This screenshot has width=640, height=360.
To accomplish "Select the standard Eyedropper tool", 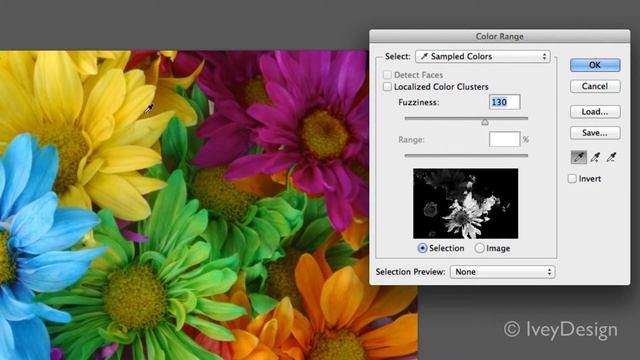I will point(578,158).
